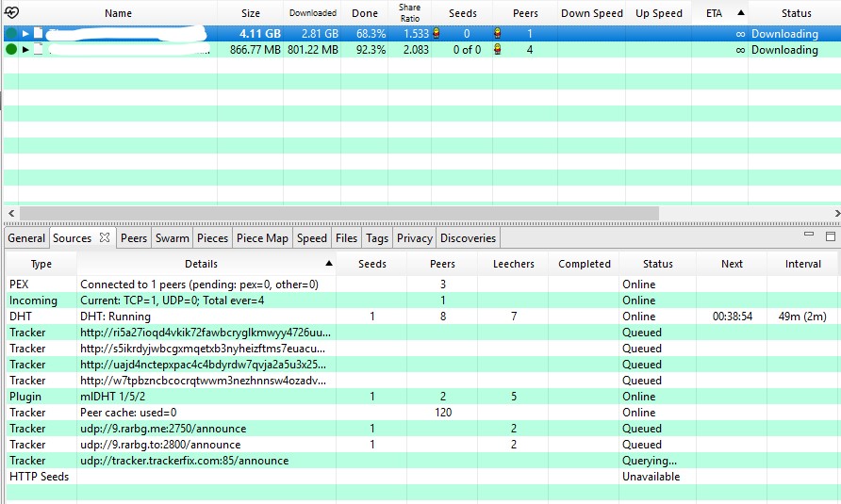
Task: Select the Peer cache: used=0 row
Action: (x=421, y=413)
